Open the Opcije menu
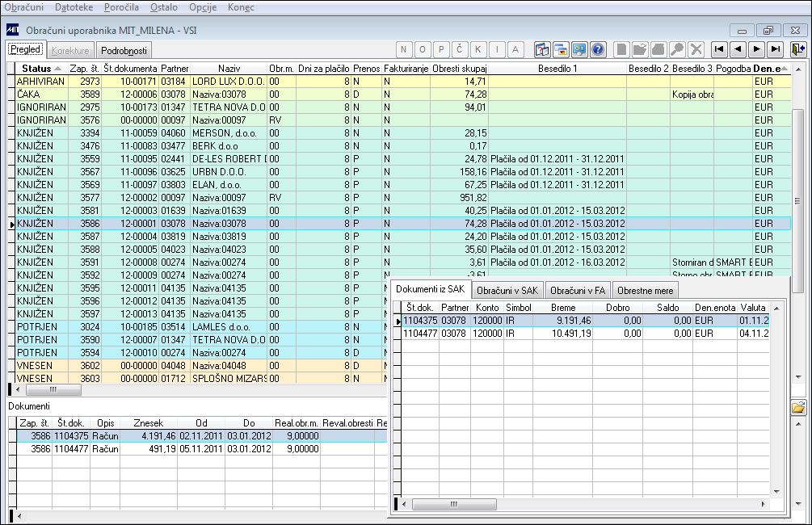This screenshot has height=525, width=812. 203,7
